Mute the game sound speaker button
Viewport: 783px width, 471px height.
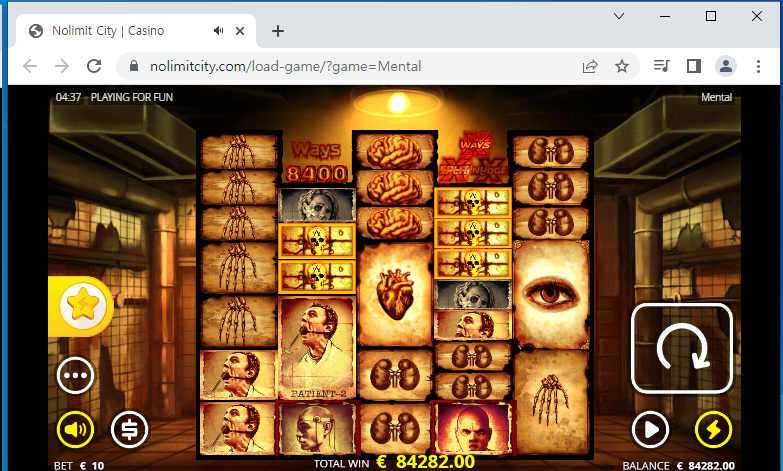click(x=75, y=430)
